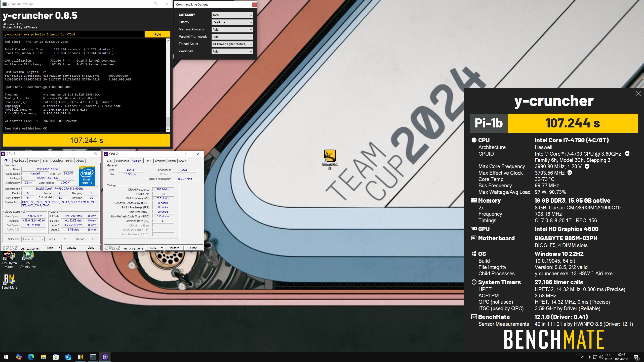Click y-cruncher Wrapper title bar icon
Viewport: 644px width, 362px height.
pos(4,4)
